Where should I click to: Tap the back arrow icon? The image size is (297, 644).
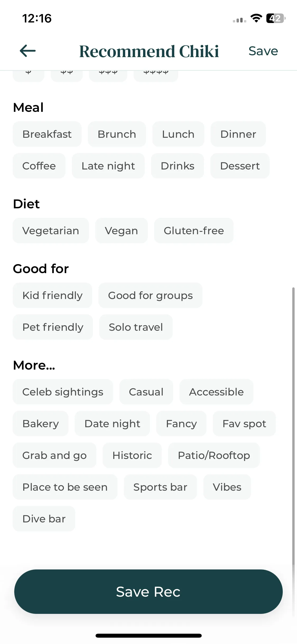tap(28, 51)
